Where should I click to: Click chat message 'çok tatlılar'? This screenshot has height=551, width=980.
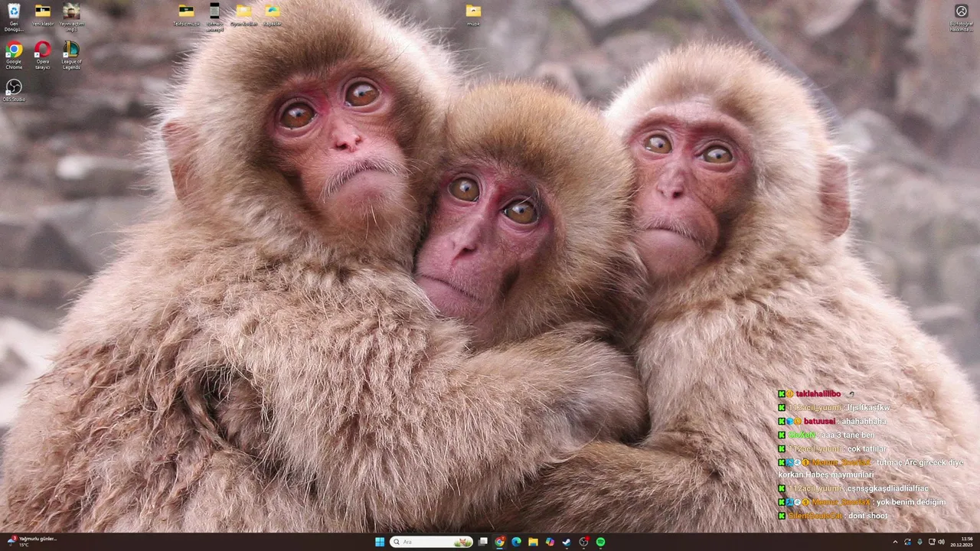[867, 448]
